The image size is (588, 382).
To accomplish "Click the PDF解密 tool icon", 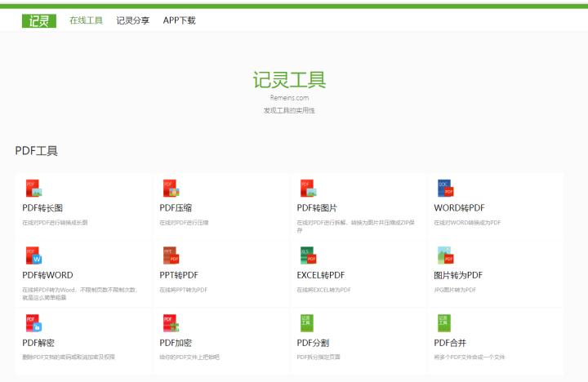I will pos(33,323).
